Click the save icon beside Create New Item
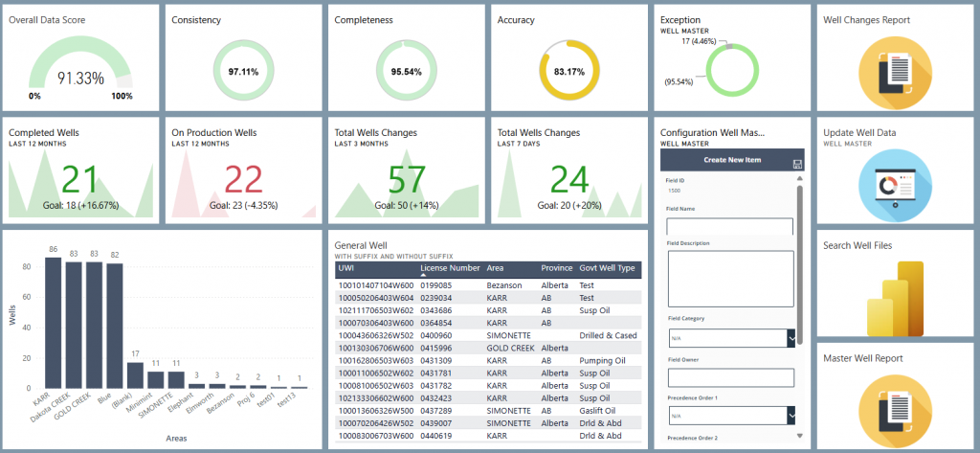Viewport: 980px width, 453px height. [x=796, y=164]
